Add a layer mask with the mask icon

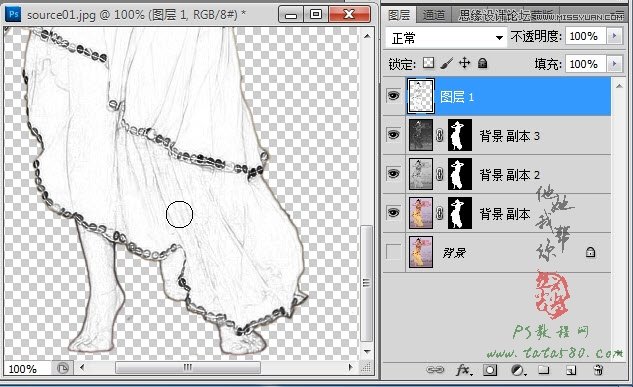click(x=490, y=370)
